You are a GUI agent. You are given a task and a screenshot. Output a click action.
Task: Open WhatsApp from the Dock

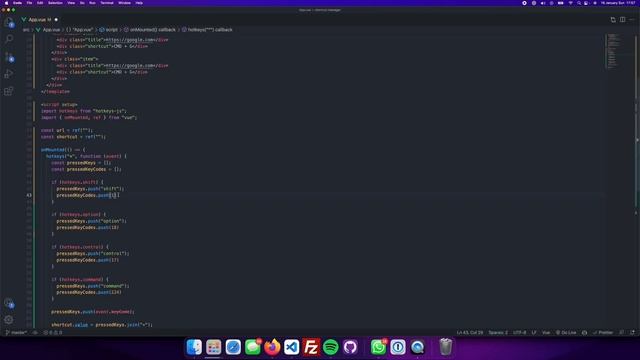coord(378,347)
